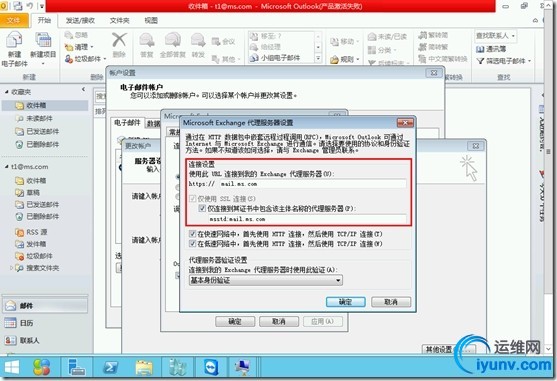This screenshot has height=381, width=557.
Task: Click the 全部答复 (Reply All) icon
Action: point(173,40)
